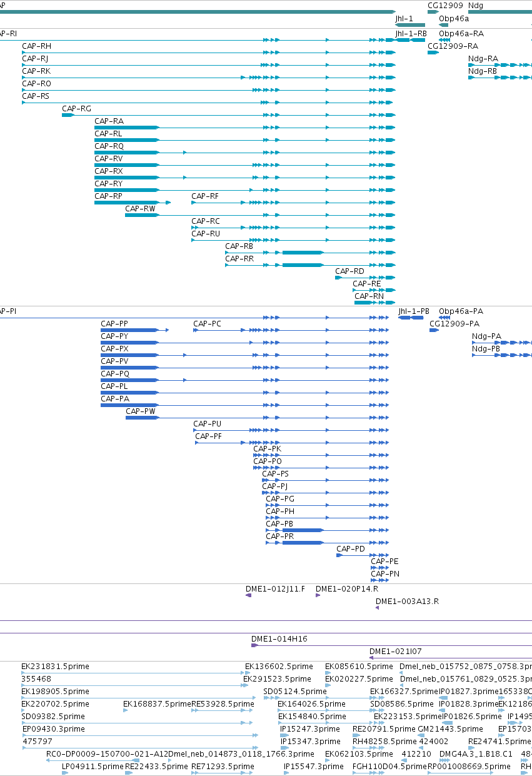Image resolution: width=532 pixels, height=776 pixels.
Task: Click the Jhl-1-RB transcript label
Action: coord(411,34)
